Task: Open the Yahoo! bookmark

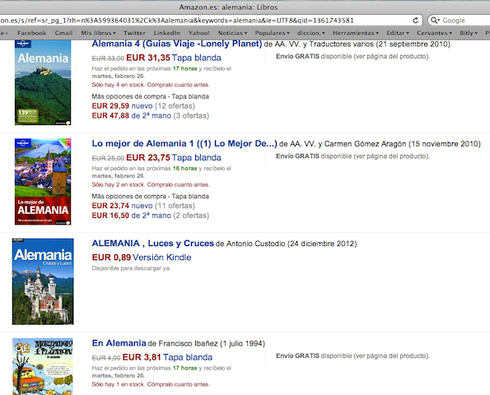Action: 199,33
